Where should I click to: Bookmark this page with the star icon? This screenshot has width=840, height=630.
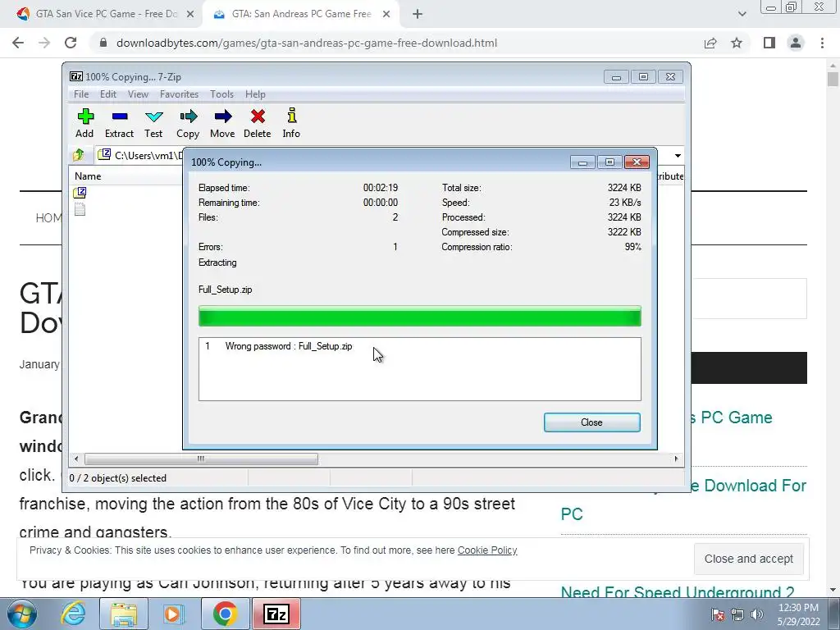(737, 43)
